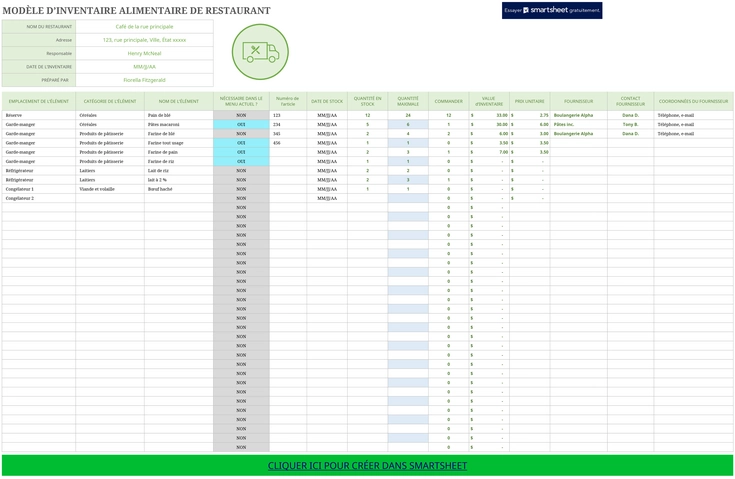Click the Farine de riz item name

click(x=179, y=161)
